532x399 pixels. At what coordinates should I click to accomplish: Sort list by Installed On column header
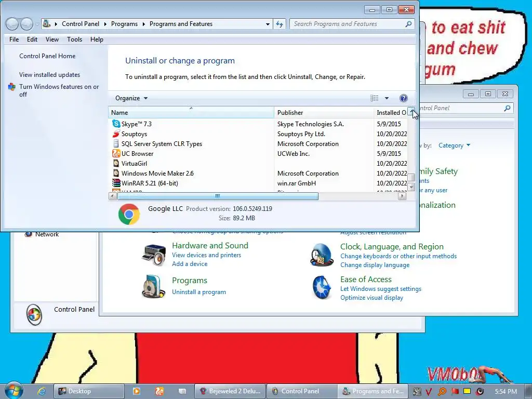coord(391,113)
